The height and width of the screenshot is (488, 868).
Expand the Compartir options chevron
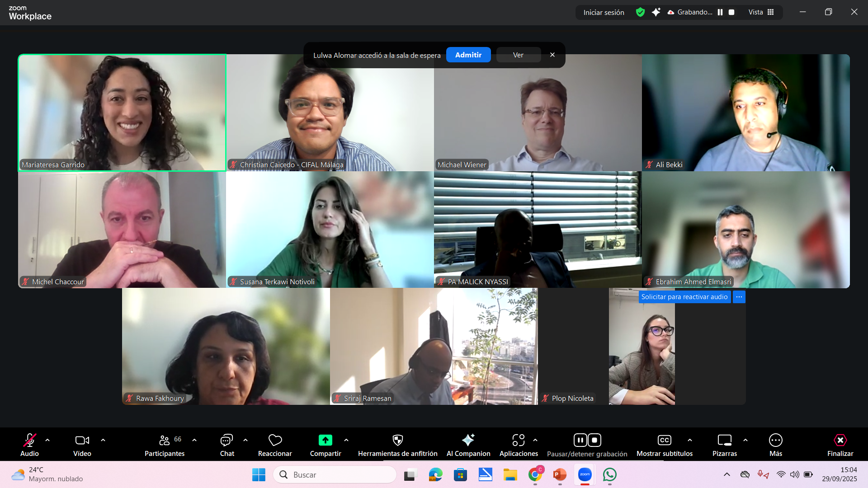346,440
